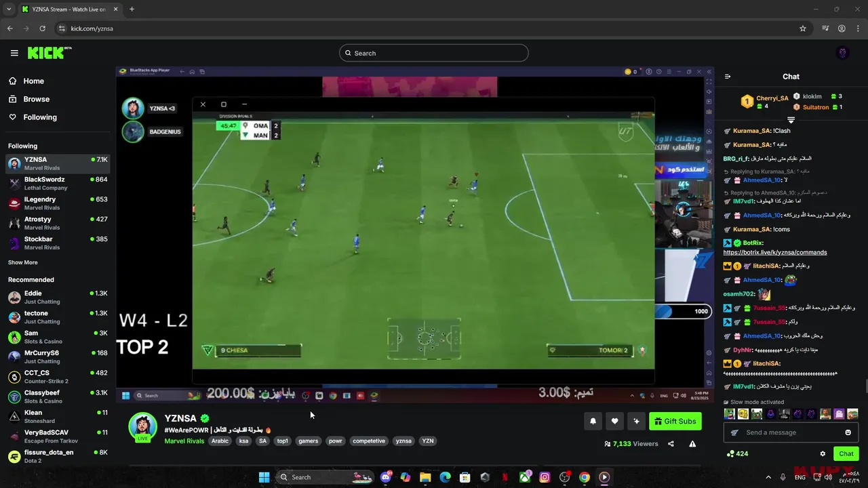Open Stockbar channel in Following
The height and width of the screenshot is (488, 868).
point(58,243)
